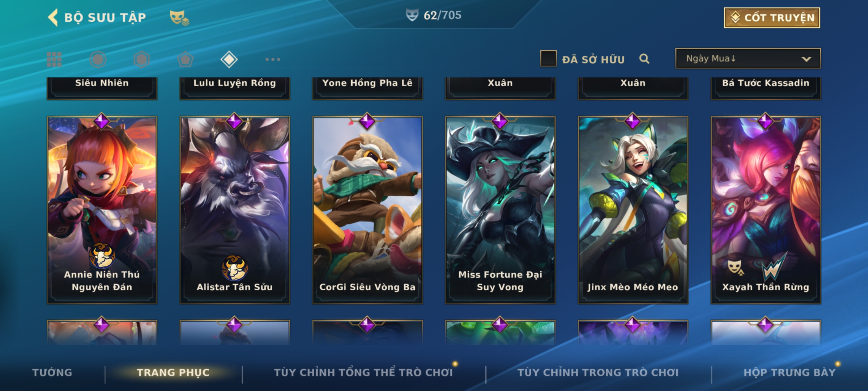This screenshot has height=391, width=868.
Task: Click the mask icon beside 62/705 counter
Action: tap(412, 15)
